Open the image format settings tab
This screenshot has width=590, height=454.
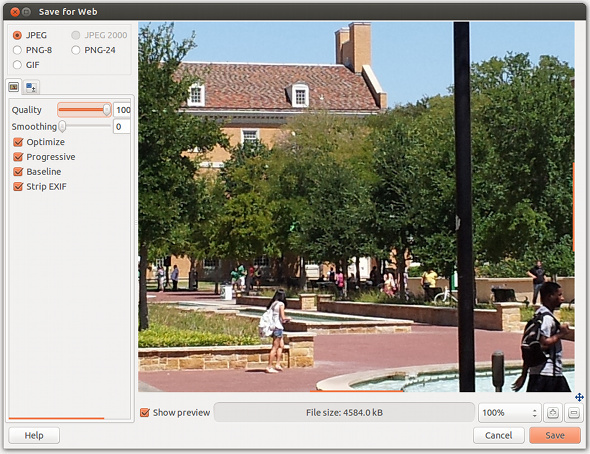[x=14, y=87]
